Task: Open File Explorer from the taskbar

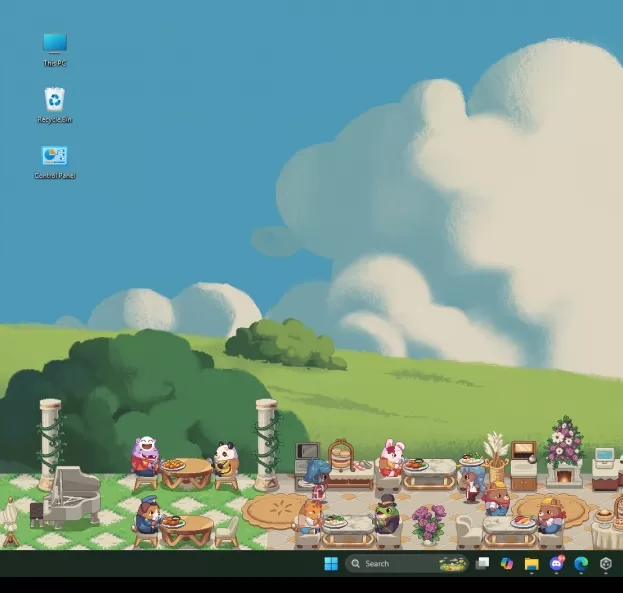Action: click(531, 564)
